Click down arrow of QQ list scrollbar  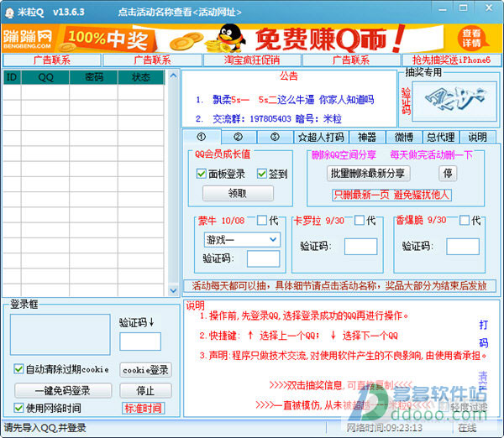point(173,290)
